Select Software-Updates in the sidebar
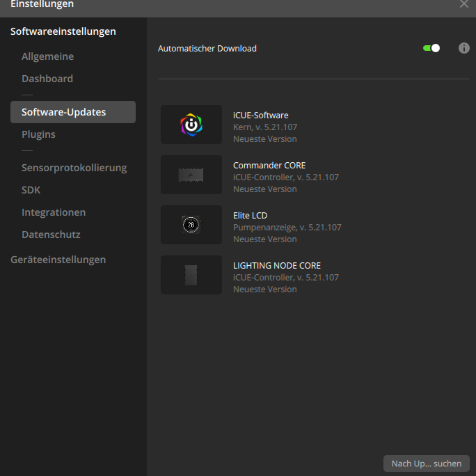This screenshot has height=476, width=476. [x=73, y=112]
